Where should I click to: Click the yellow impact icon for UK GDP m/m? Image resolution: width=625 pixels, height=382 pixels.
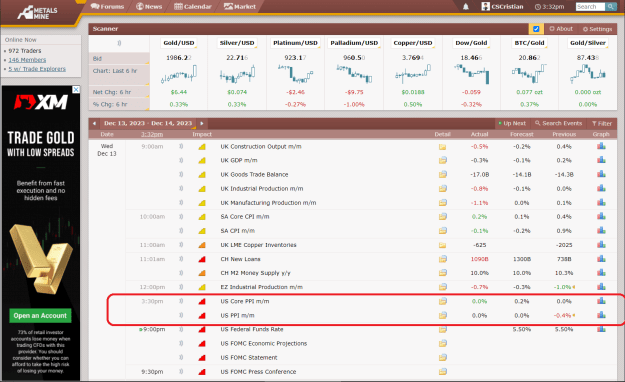tap(202, 160)
